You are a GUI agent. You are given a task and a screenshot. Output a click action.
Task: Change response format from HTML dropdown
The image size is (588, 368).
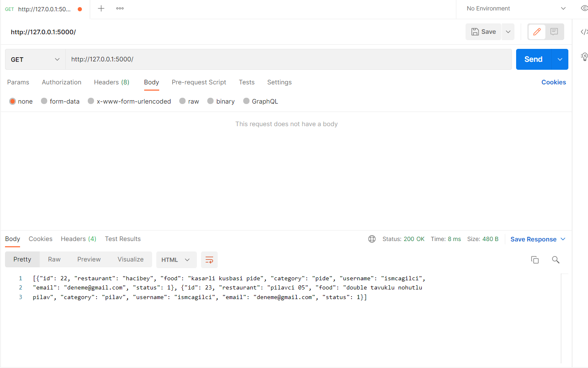pos(176,259)
